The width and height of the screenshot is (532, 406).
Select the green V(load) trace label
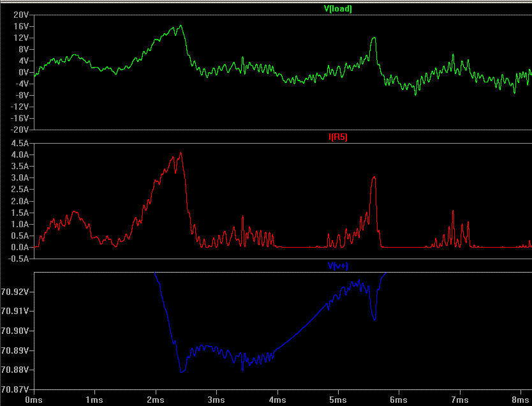[x=338, y=9]
